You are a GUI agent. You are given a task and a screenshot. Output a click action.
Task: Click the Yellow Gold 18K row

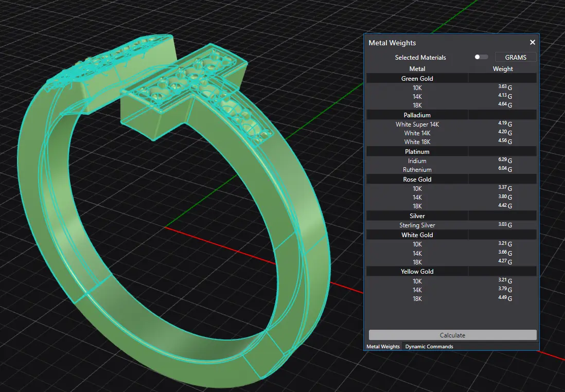[x=417, y=298]
